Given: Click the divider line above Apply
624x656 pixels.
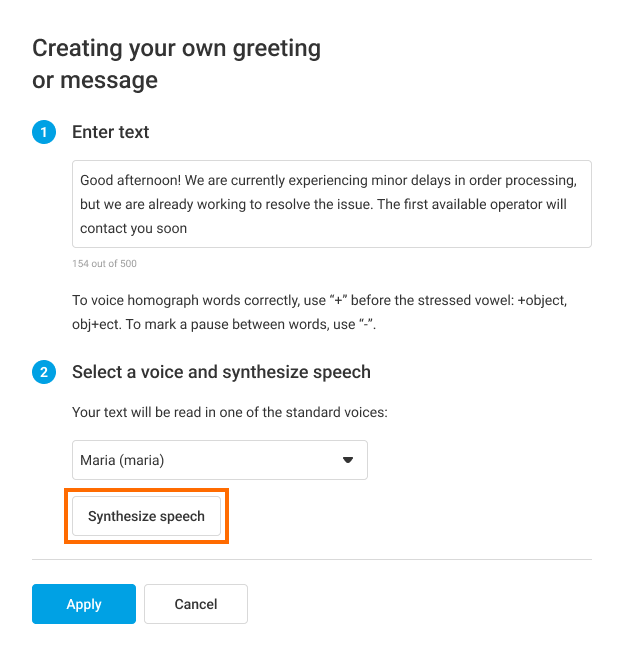Looking at the screenshot, I should [x=312, y=559].
